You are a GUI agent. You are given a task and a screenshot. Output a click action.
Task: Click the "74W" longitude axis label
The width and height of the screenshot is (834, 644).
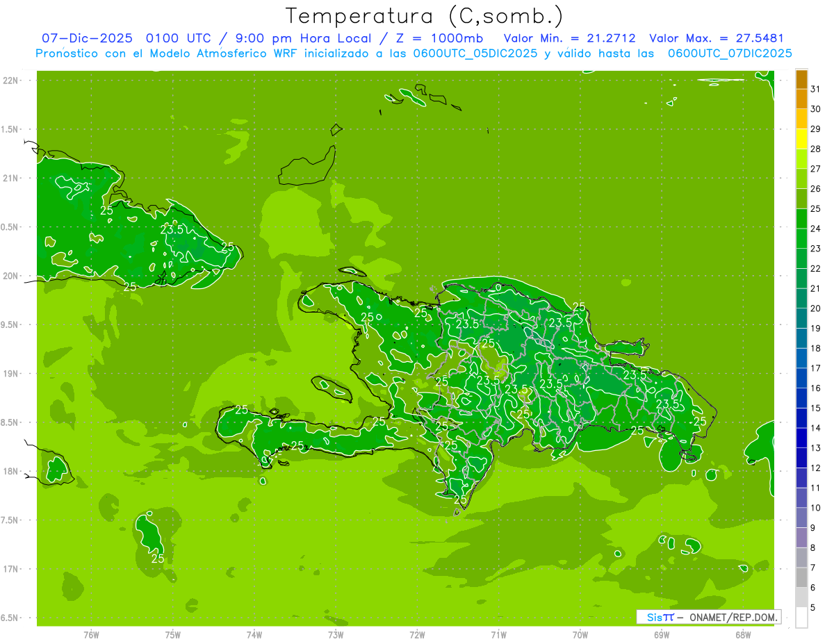point(254,634)
